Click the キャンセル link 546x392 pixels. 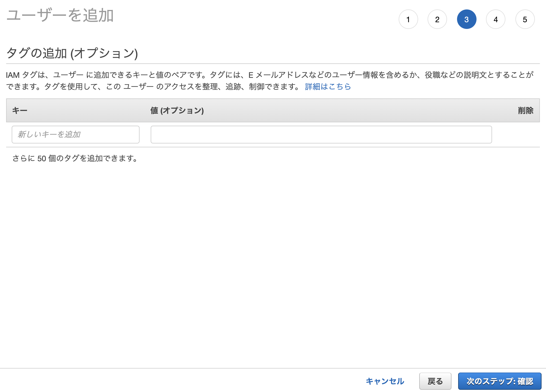coord(385,381)
